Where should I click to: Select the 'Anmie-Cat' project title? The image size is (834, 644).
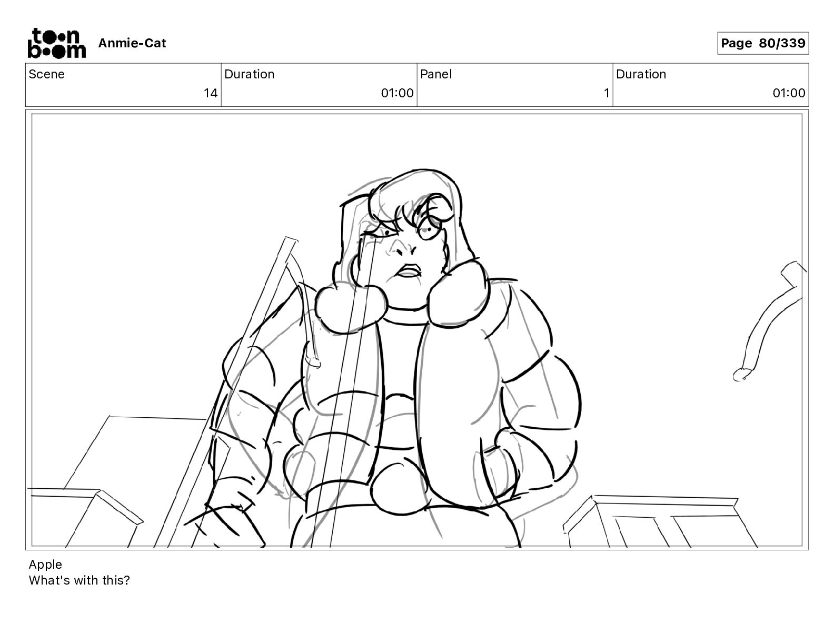tap(132, 43)
